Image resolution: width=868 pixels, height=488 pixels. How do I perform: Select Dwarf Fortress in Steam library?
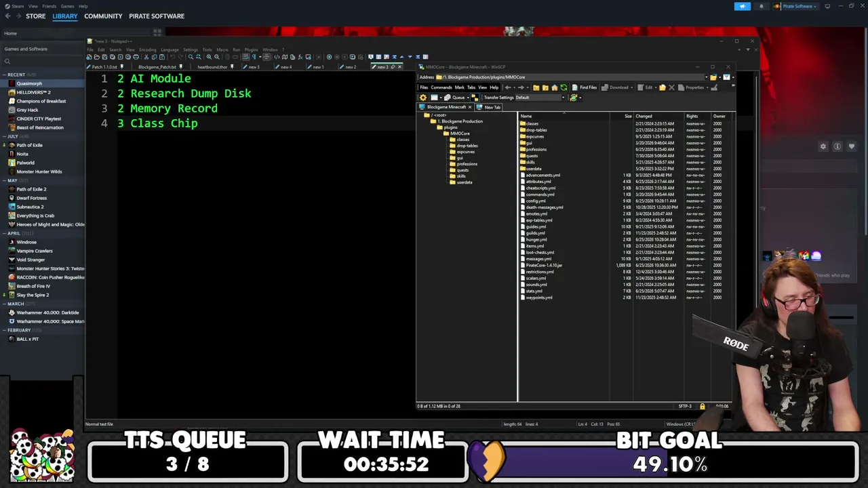coord(31,198)
